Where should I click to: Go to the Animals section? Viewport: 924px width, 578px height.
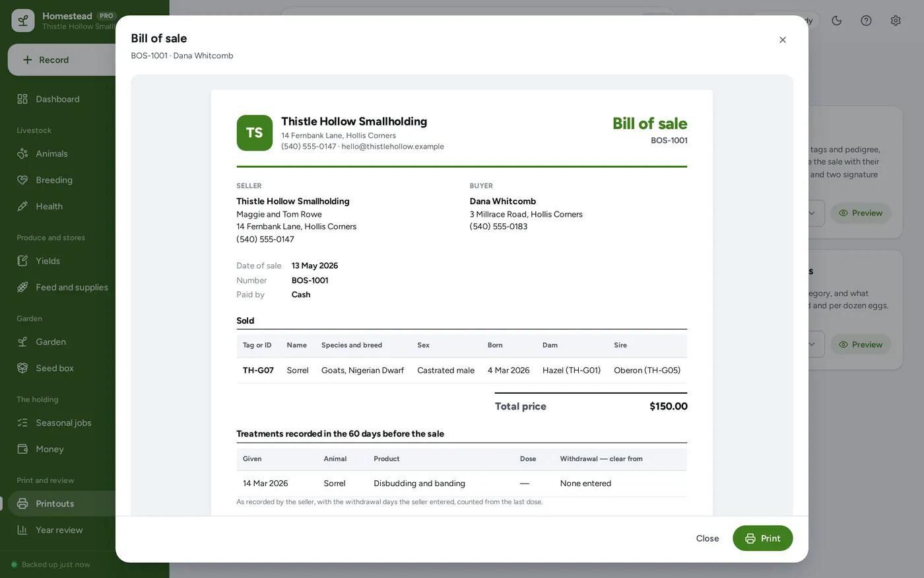(51, 154)
